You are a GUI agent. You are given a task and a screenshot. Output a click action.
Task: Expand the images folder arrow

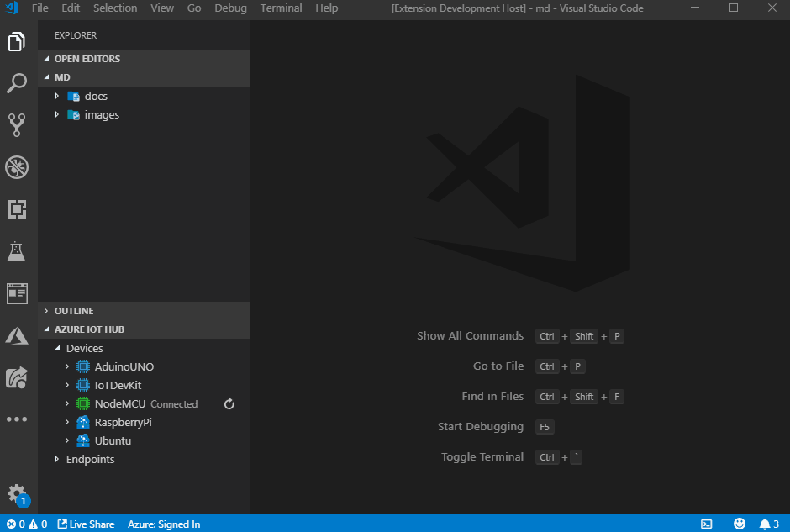point(57,114)
